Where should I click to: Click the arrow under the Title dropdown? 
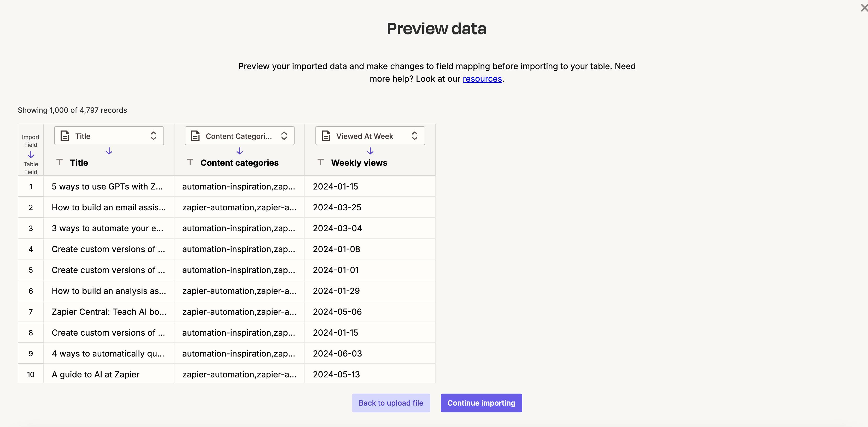tap(109, 151)
